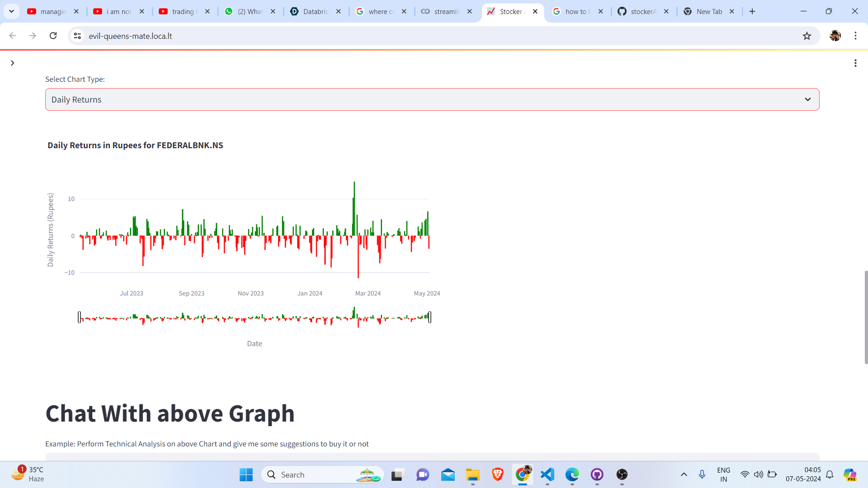The height and width of the screenshot is (488, 868).
Task: Open the Select Chart Type dropdown
Action: 432,99
